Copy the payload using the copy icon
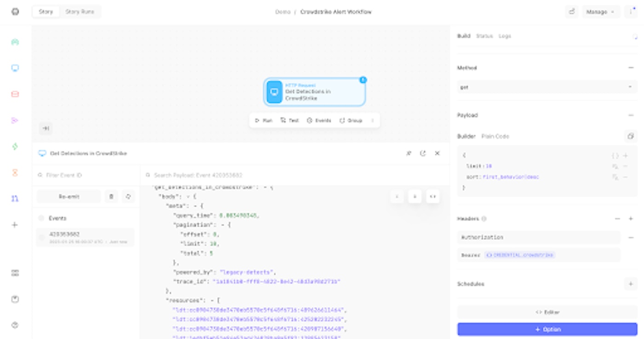The width and height of the screenshot is (644, 339). pyautogui.click(x=630, y=136)
